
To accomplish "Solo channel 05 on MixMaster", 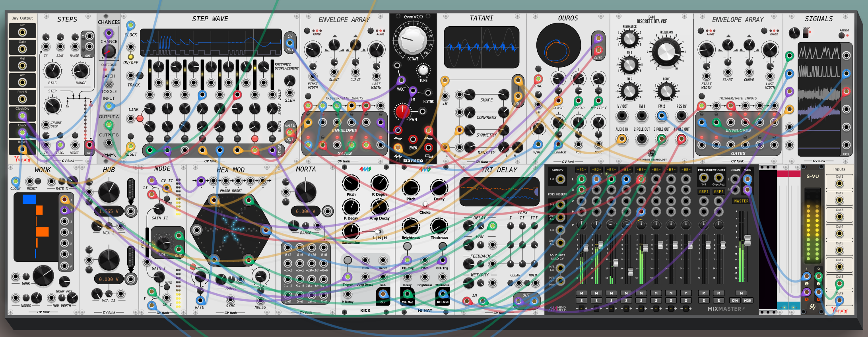I will click(641, 300).
